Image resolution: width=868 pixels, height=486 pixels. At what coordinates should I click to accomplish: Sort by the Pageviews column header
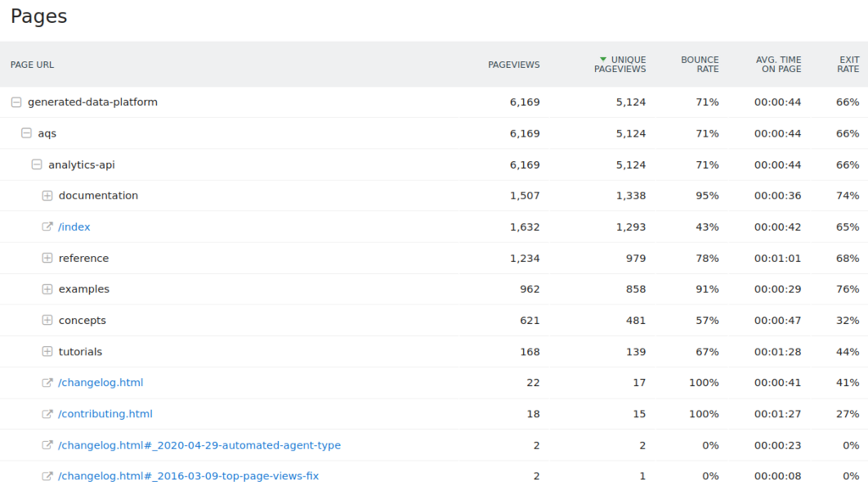[x=514, y=64]
